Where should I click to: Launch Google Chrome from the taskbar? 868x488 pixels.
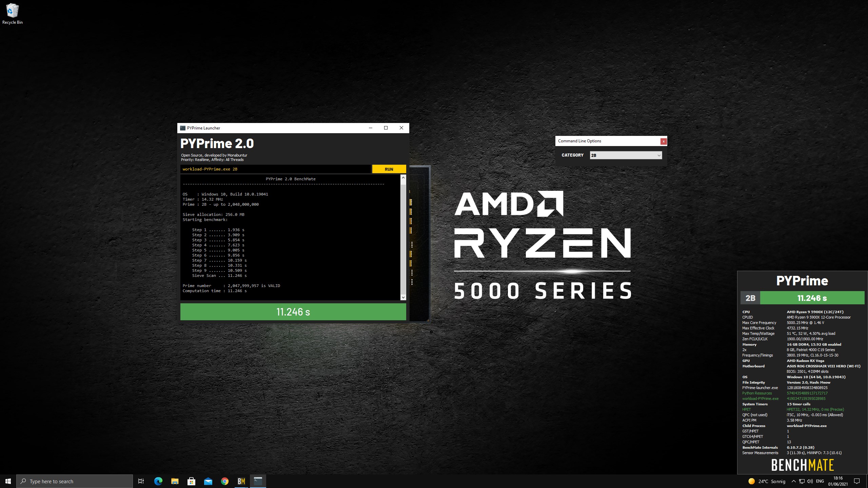click(x=224, y=481)
